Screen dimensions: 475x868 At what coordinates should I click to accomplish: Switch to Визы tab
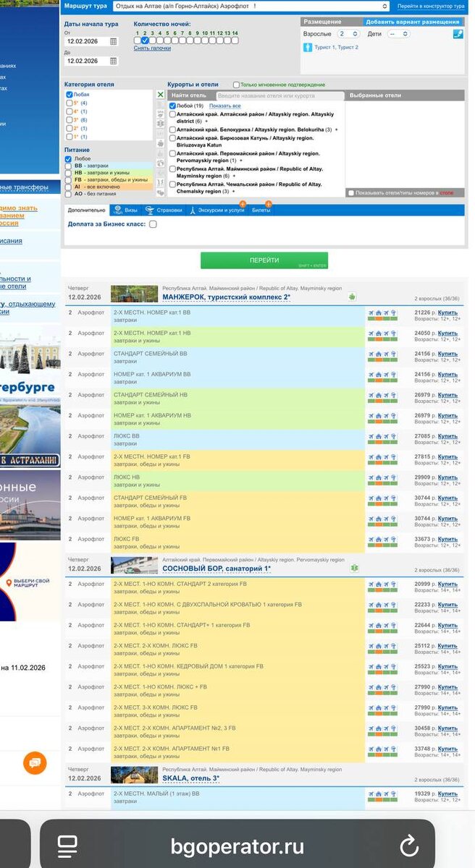(x=125, y=210)
